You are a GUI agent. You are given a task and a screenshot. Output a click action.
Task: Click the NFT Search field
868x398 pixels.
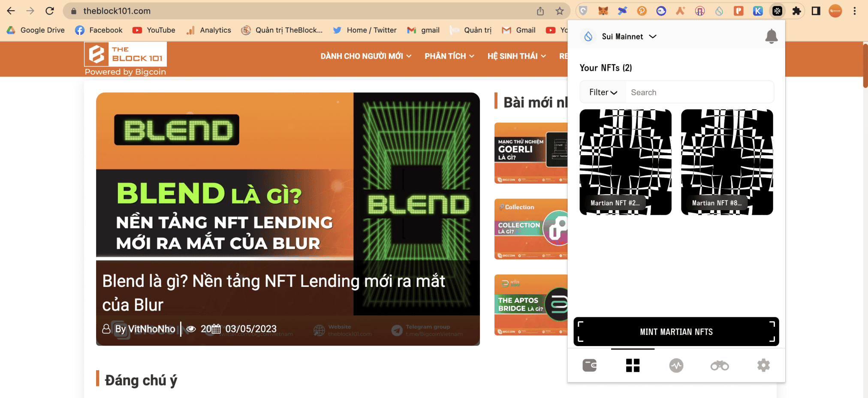point(700,92)
